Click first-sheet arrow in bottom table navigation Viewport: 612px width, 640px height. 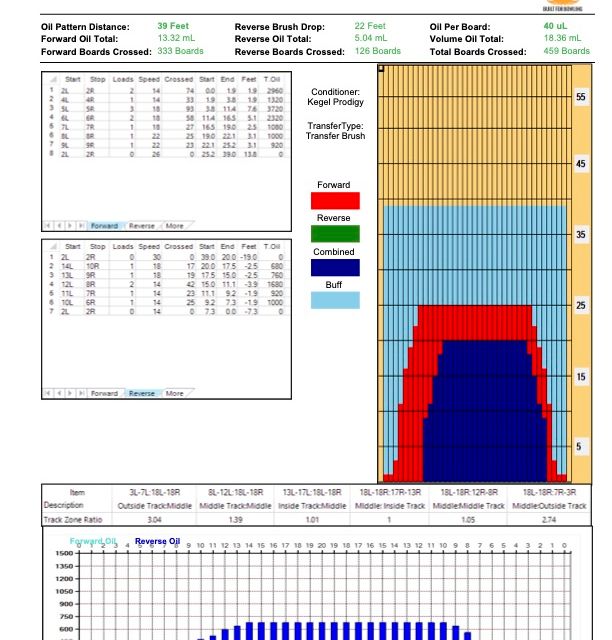(48, 393)
